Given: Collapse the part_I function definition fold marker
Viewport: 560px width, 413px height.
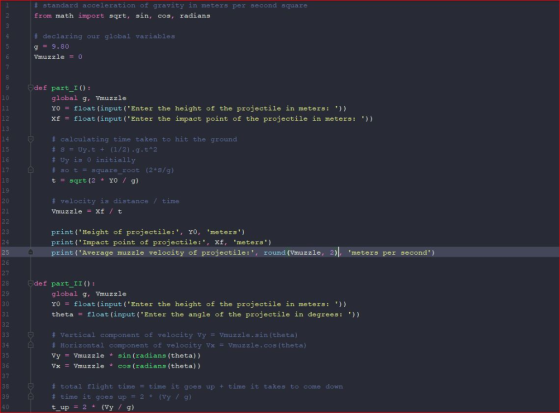Looking at the screenshot, I should tap(30, 88).
